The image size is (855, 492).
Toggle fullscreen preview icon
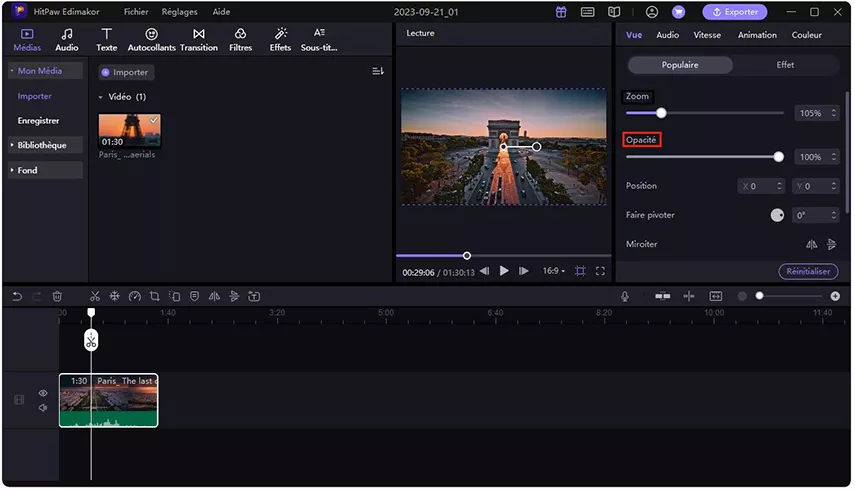[600, 272]
